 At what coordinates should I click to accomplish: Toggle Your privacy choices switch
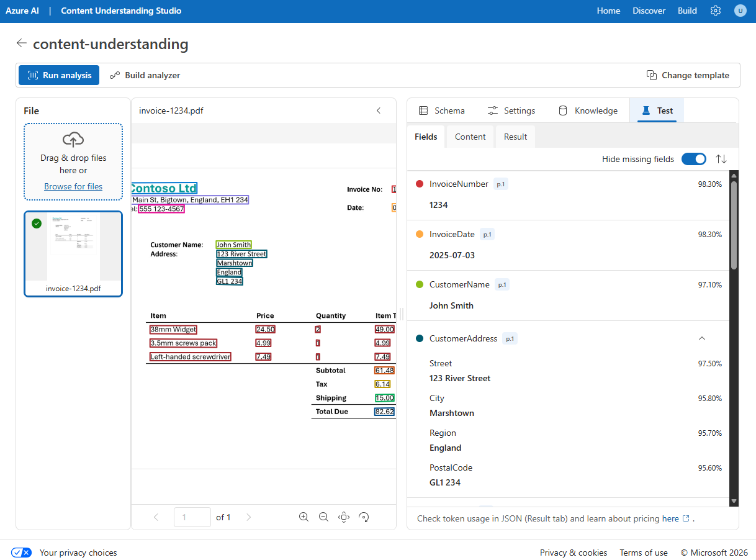click(20, 552)
